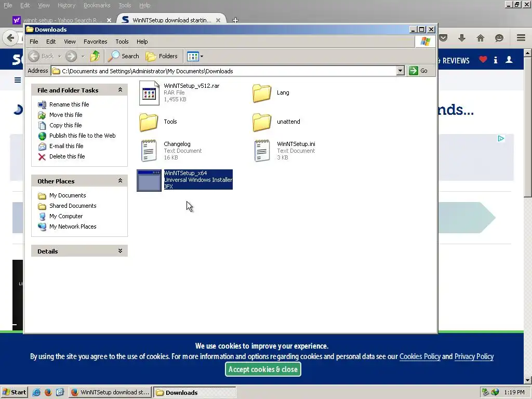
Task: Select the WinNTSetup.ini file icon
Action: point(262,151)
